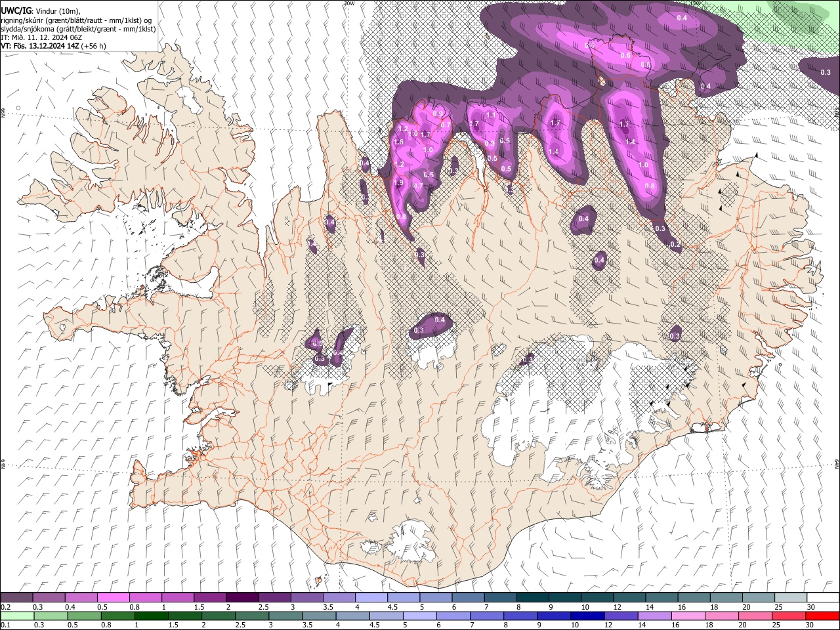The image size is (840, 630).
Task: Choose the pale grey upper swatch between 25 and 30
Action: click(791, 598)
